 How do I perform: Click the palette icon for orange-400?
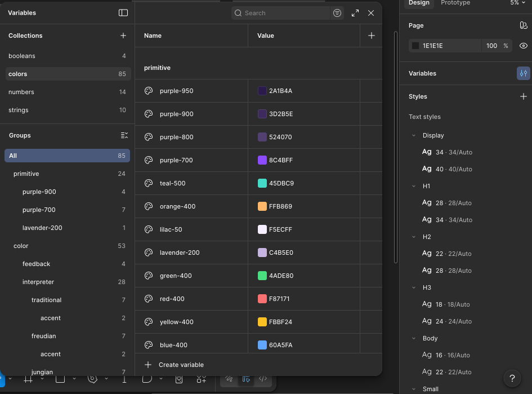(x=149, y=206)
